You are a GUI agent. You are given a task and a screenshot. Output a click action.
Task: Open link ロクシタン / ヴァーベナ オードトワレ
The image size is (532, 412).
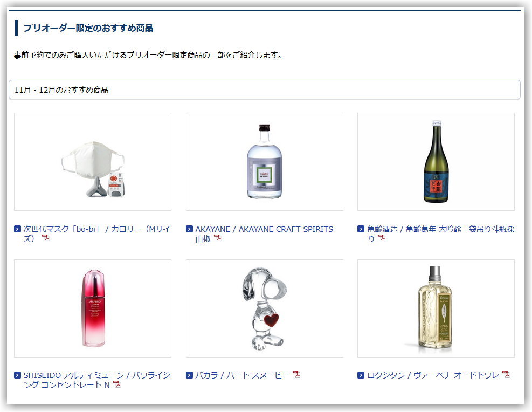(x=433, y=375)
